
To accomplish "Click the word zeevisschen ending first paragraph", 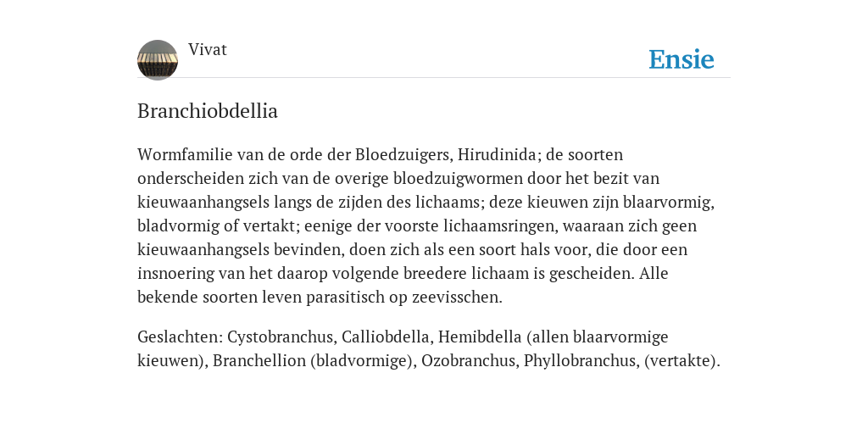I will [457, 298].
